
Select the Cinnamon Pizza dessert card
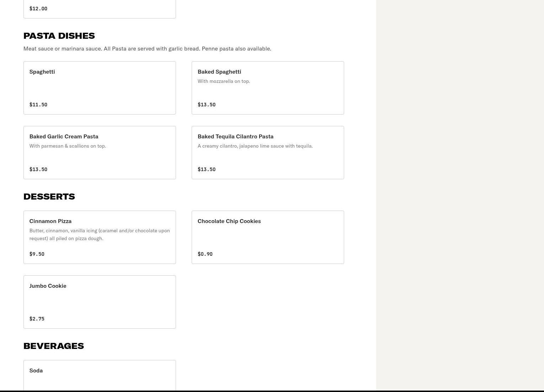[x=100, y=237]
